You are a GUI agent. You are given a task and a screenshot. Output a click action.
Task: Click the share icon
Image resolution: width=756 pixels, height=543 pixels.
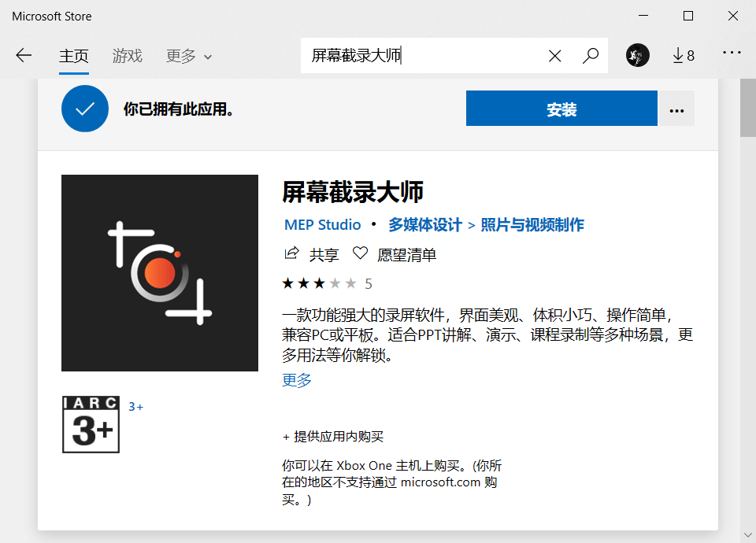pos(291,253)
